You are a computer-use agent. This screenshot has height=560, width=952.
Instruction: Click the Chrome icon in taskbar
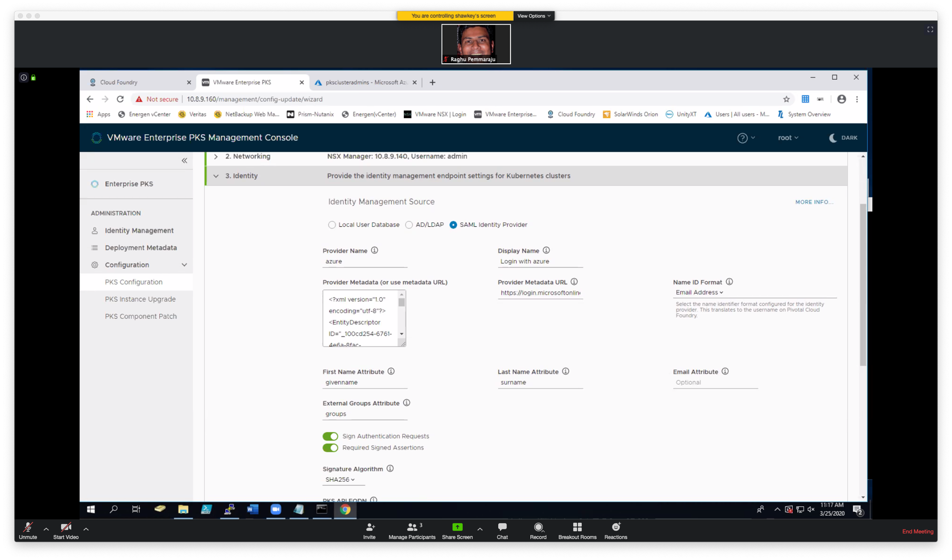coord(345,510)
